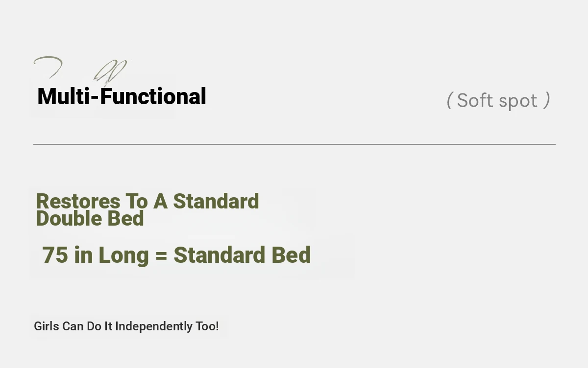Click the horizontal divider line
The image size is (588, 368).
pyautogui.click(x=294, y=144)
